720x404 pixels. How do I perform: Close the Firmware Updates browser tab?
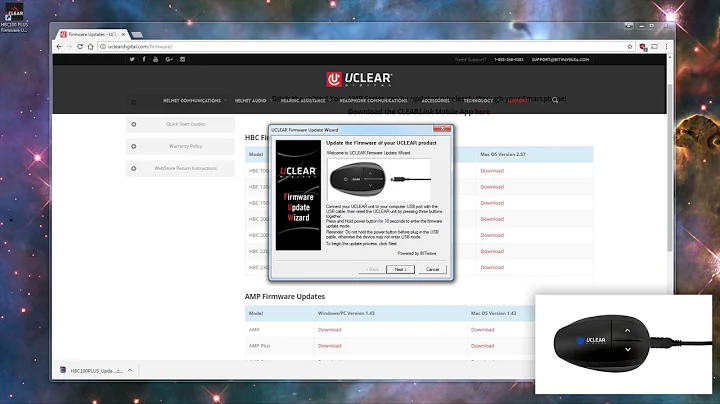[x=123, y=34]
